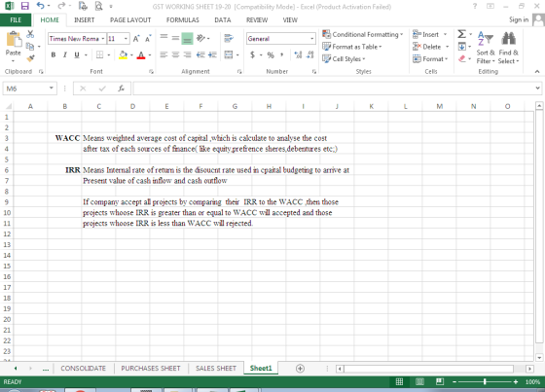Click the Cut scissors icon

(30, 34)
